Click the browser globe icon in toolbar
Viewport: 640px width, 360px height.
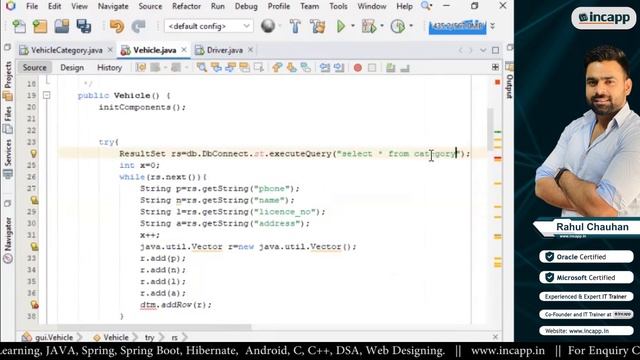(x=268, y=26)
